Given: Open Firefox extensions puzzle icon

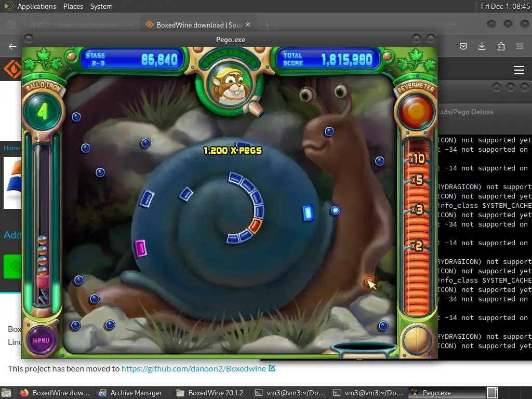Looking at the screenshot, I should [x=501, y=46].
